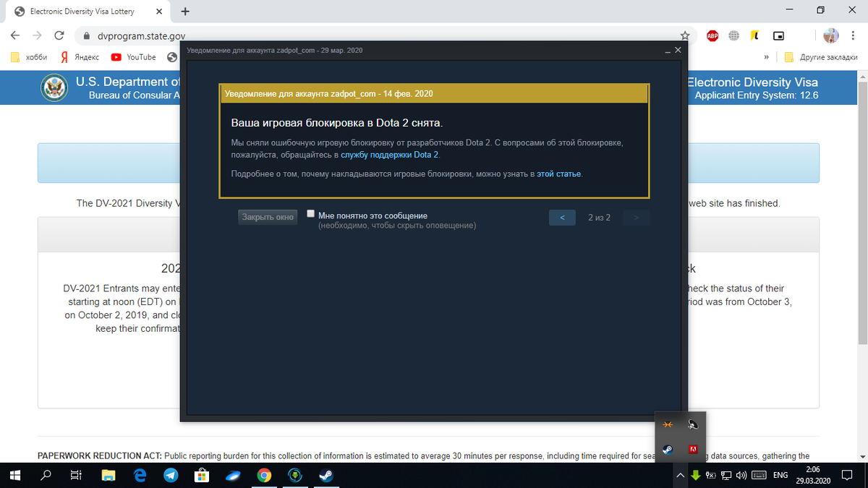
Task: Open the Chrome three-dot menu
Action: 854,35
